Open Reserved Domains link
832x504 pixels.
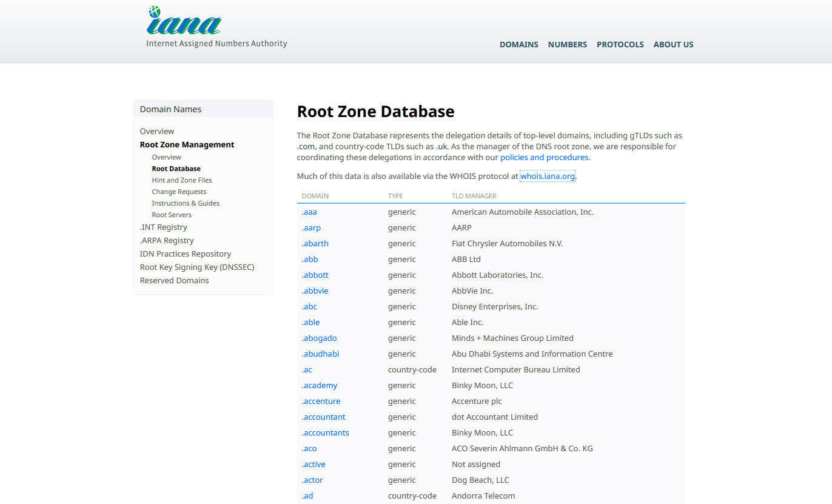click(175, 280)
